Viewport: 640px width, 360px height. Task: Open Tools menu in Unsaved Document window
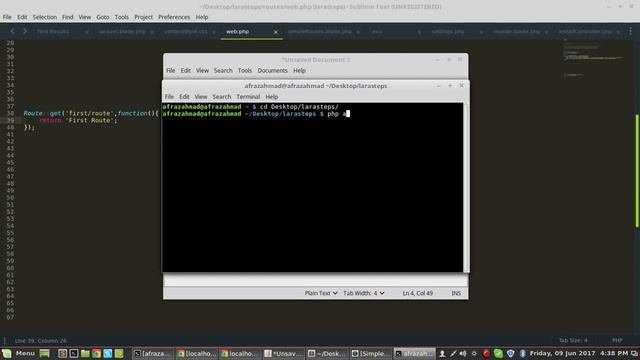pos(244,71)
